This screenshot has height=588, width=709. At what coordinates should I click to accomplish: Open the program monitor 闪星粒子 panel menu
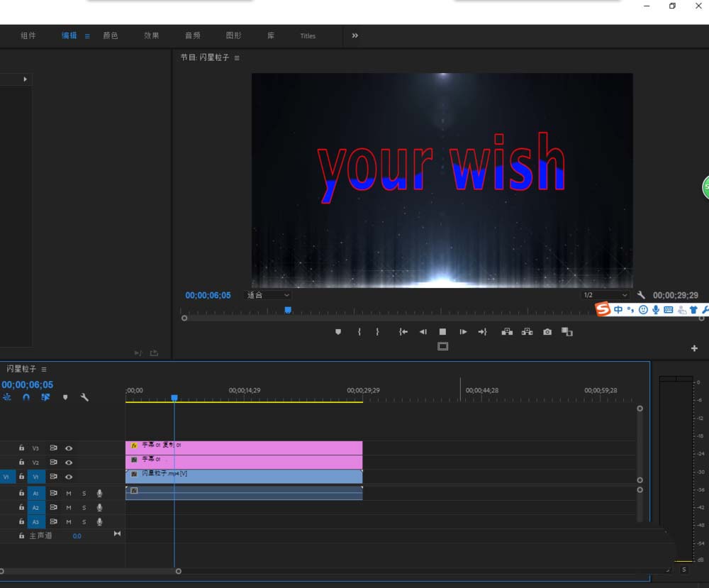click(x=237, y=58)
